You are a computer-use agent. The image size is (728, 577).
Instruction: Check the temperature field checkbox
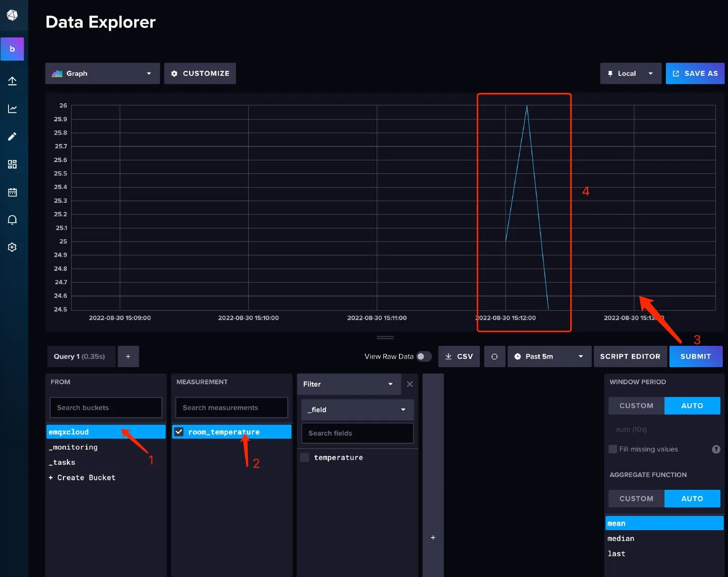click(305, 458)
